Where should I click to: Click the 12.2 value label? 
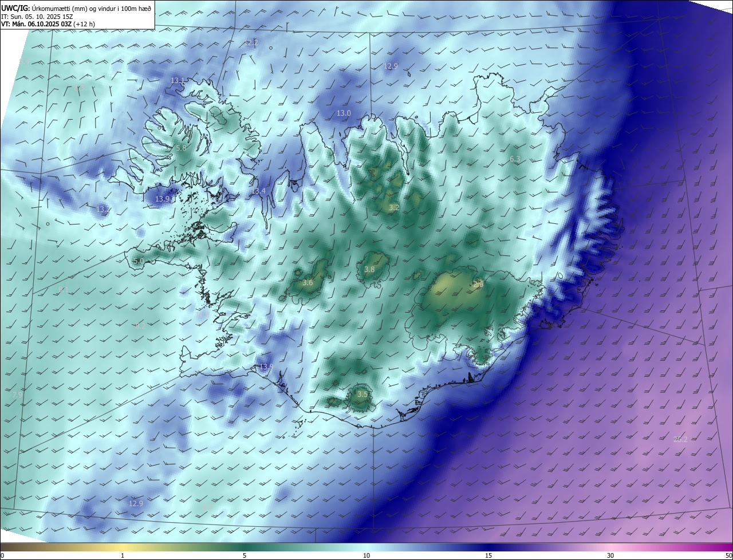pyautogui.click(x=251, y=42)
